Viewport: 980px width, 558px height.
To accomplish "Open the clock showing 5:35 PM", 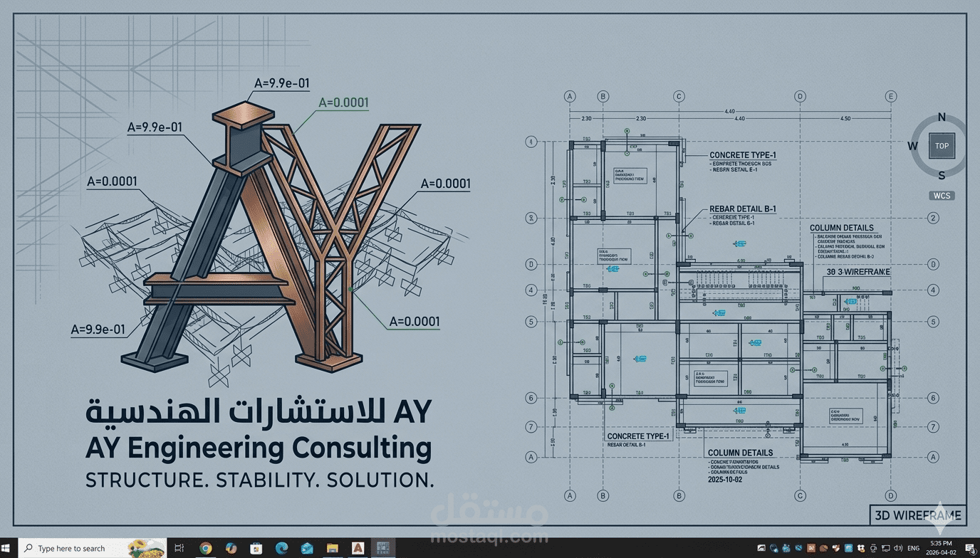I will 942,548.
